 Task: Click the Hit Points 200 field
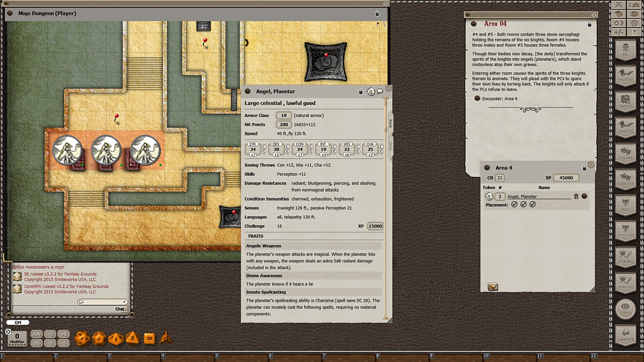point(283,125)
